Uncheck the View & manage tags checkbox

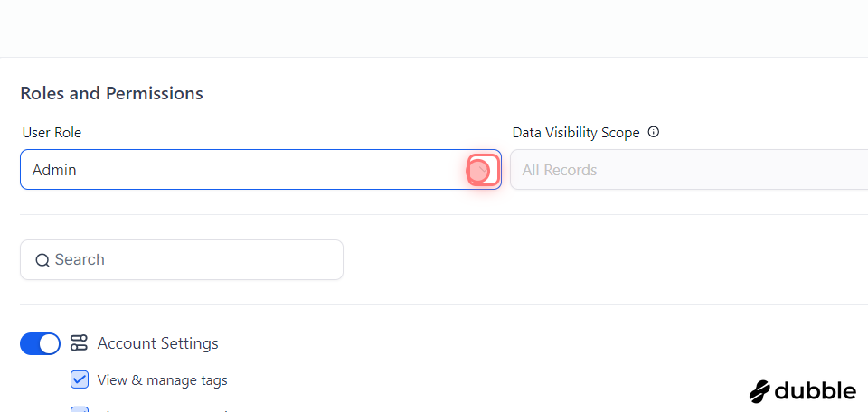tap(80, 380)
